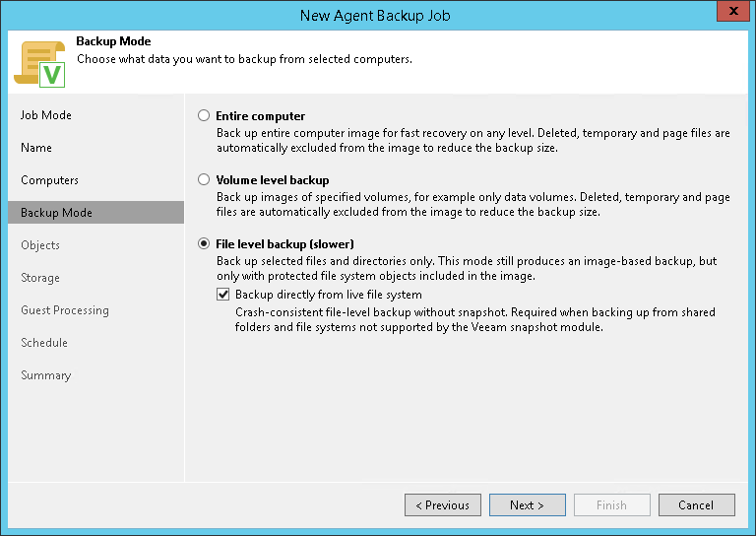Open the Name step in sidebar

[x=36, y=148]
